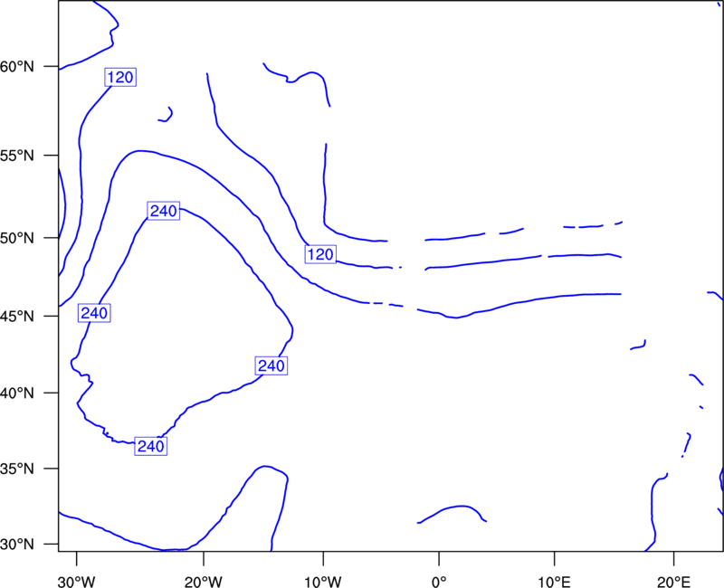Screen dimensions: 724x588
Task: Click the 120 contour label above 10°W
Action: (x=320, y=254)
